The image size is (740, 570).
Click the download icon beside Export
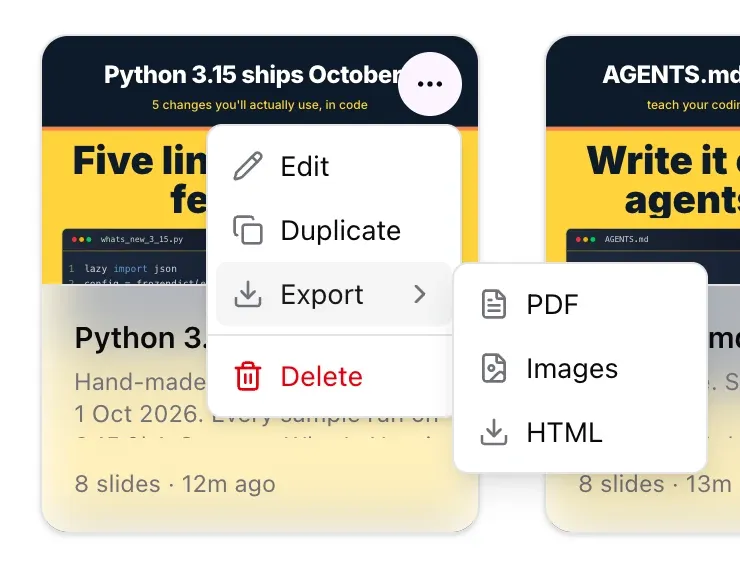coord(248,294)
